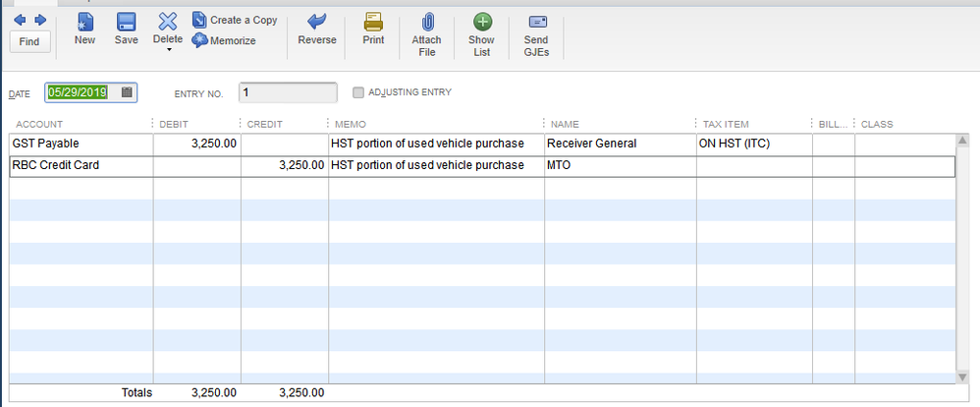Click the ON HST (ITC) tax item cell
The height and width of the screenshot is (407, 980).
click(x=754, y=144)
